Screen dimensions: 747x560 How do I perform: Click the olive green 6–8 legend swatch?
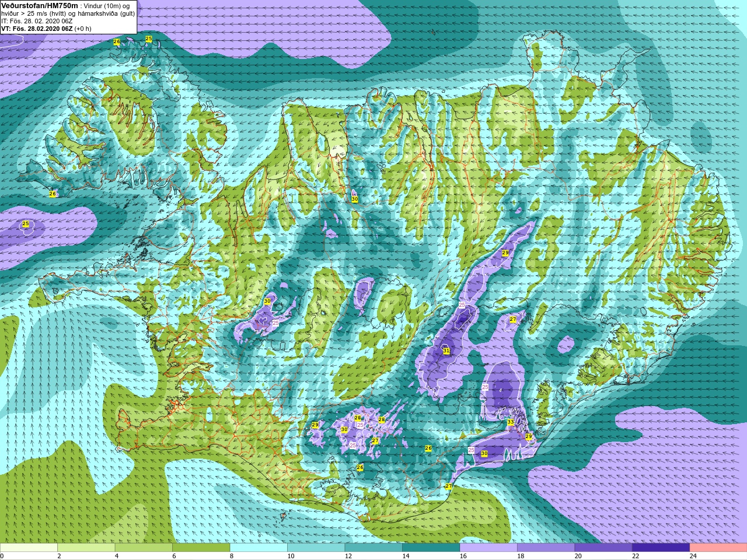click(x=201, y=548)
